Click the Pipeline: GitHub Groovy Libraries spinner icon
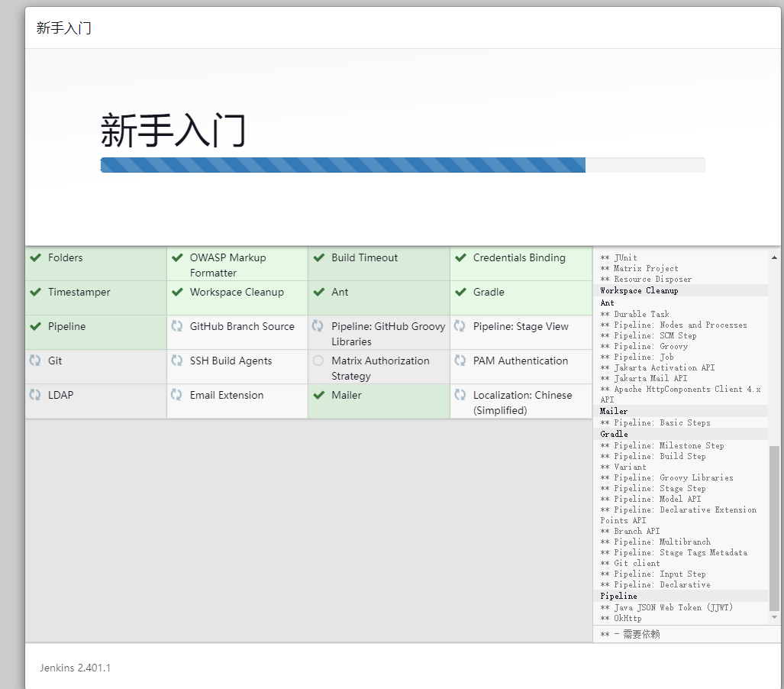This screenshot has width=784, height=689. (318, 326)
